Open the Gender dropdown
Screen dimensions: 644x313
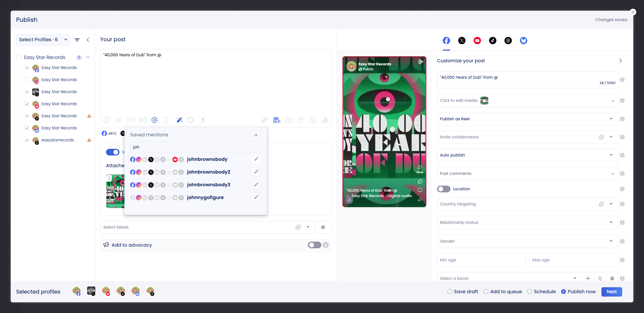tap(527, 241)
